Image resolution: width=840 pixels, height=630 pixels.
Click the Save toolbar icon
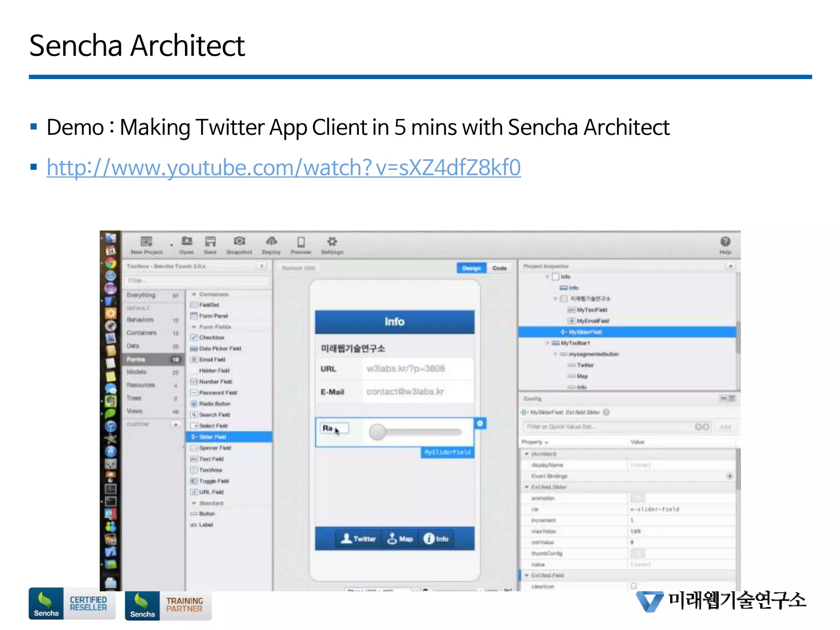click(x=210, y=241)
